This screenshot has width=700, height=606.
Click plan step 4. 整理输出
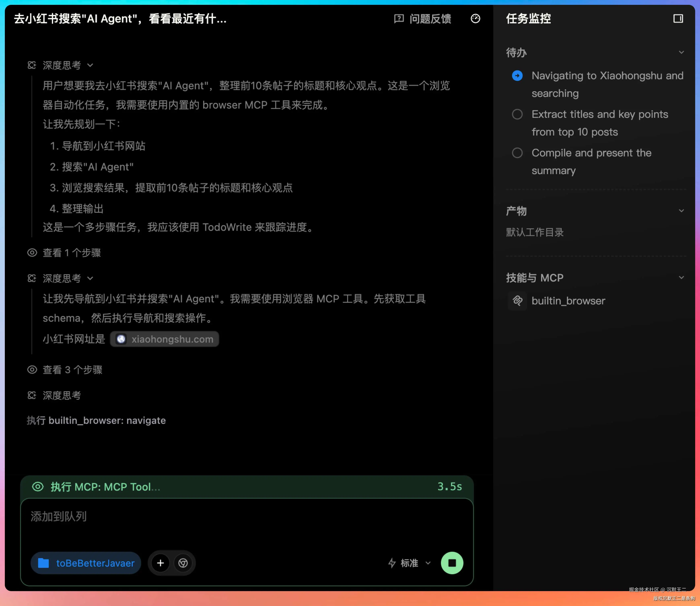click(x=77, y=209)
